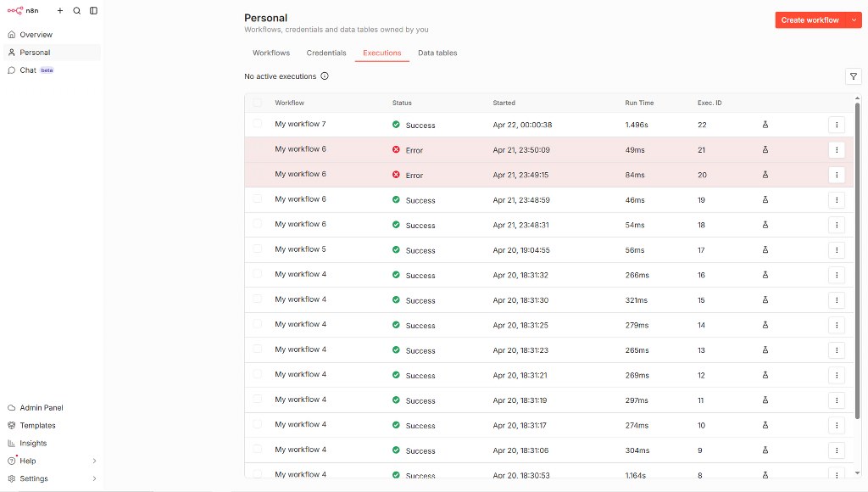
Task: Click the executions table vertical scrollbar
Action: coord(858,260)
